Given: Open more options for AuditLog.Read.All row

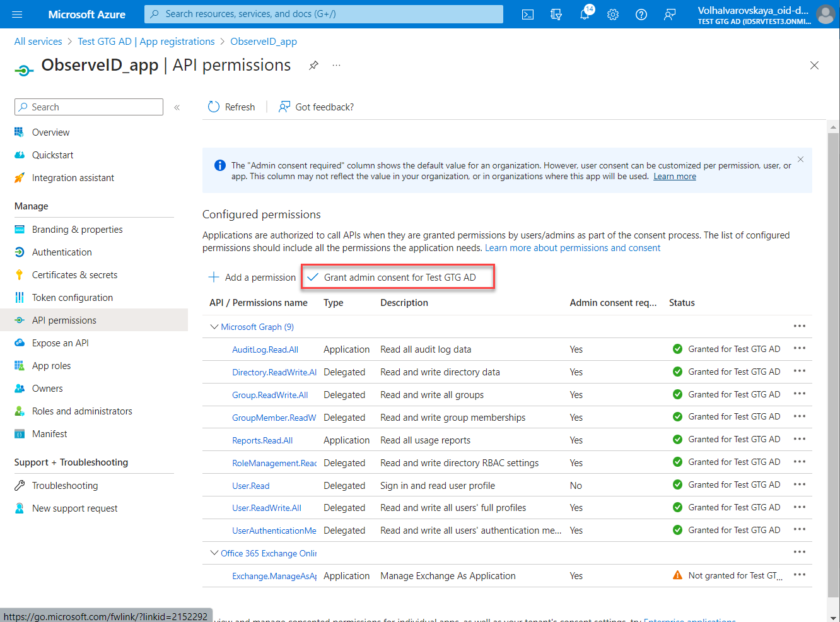Looking at the screenshot, I should [800, 349].
